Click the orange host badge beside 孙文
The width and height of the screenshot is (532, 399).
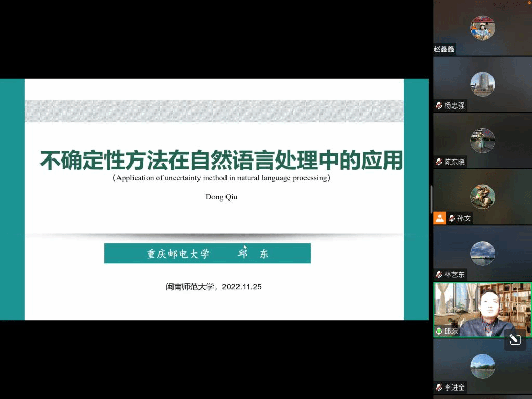click(440, 218)
